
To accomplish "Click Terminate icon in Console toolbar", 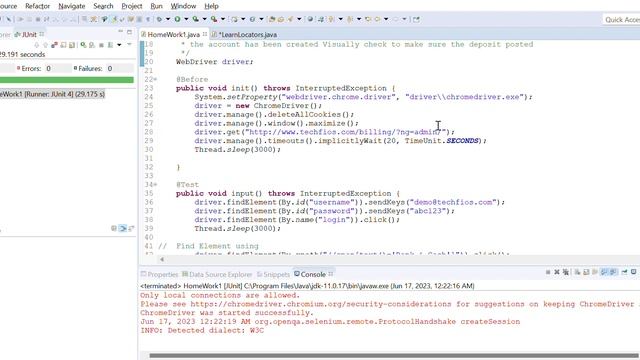I will click(548, 272).
